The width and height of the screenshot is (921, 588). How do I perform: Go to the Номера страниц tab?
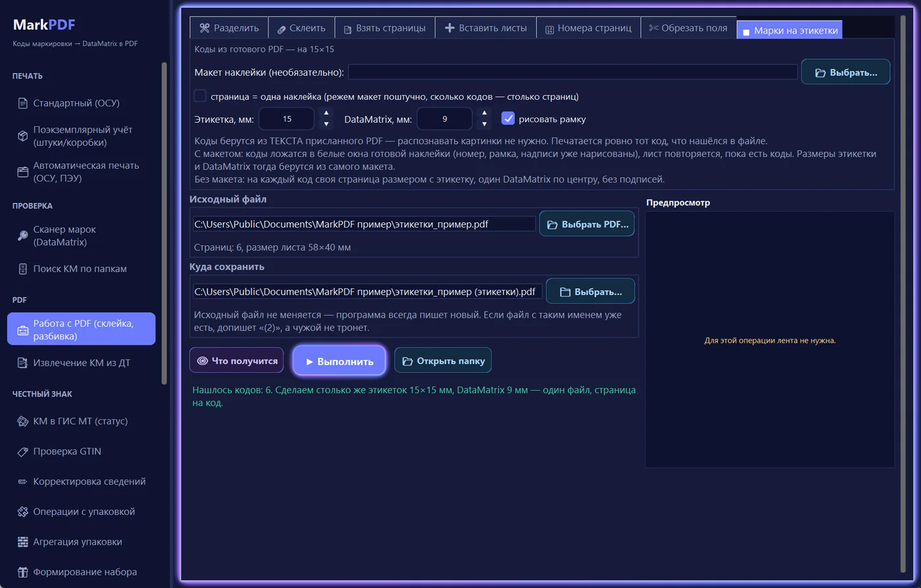point(588,28)
